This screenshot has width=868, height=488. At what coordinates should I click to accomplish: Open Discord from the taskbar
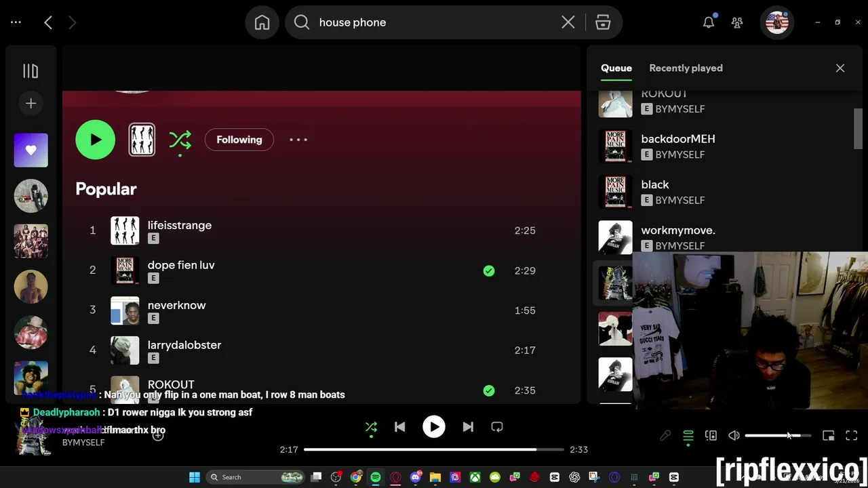pyautogui.click(x=416, y=477)
